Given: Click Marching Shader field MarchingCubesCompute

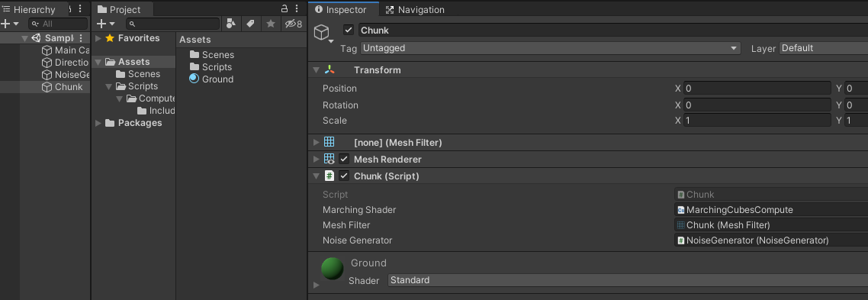Looking at the screenshot, I should 771,210.
